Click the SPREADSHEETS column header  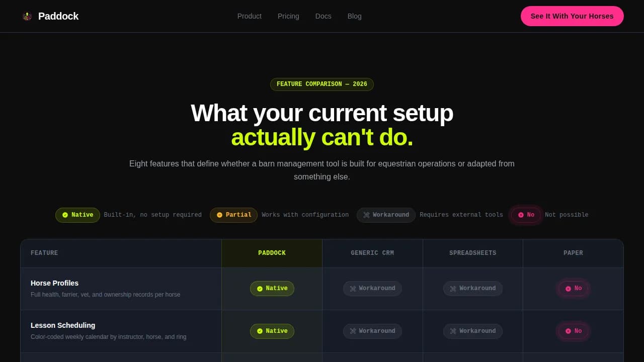point(472,253)
